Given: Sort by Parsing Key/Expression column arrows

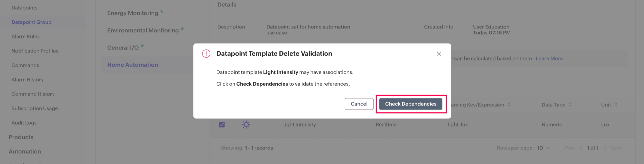Looking at the screenshot, I should click(509, 105).
